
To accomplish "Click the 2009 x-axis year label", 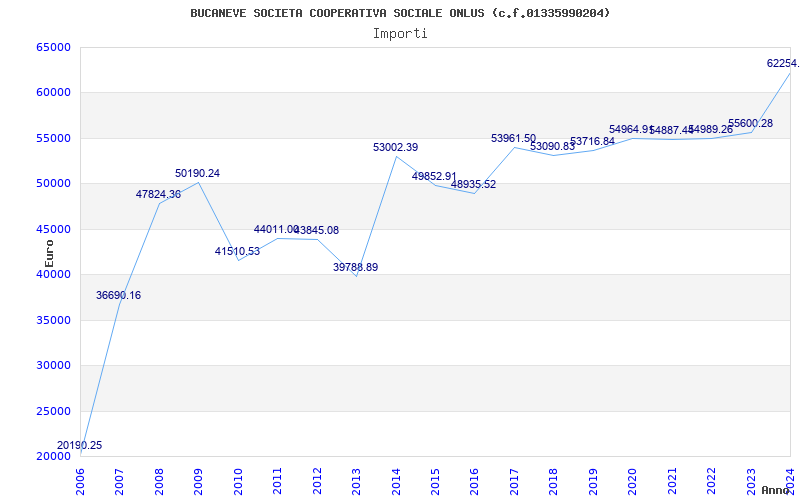I will click(x=198, y=481).
